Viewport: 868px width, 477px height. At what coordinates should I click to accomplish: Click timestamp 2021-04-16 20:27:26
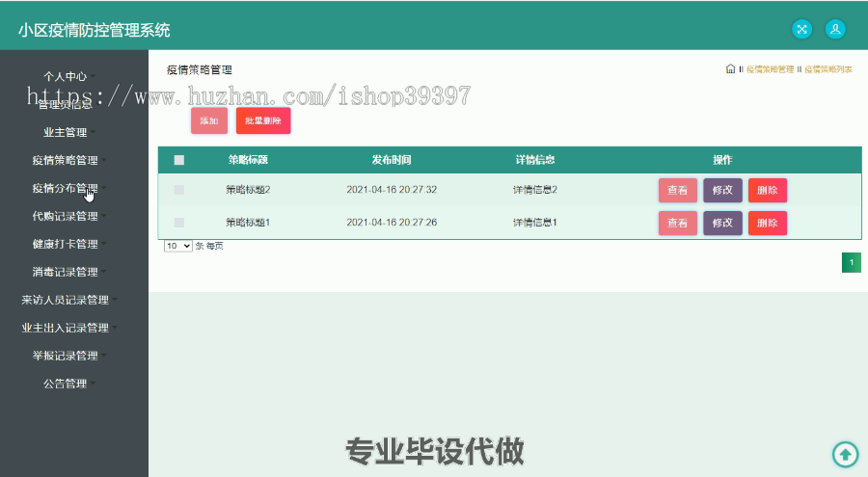click(x=392, y=223)
